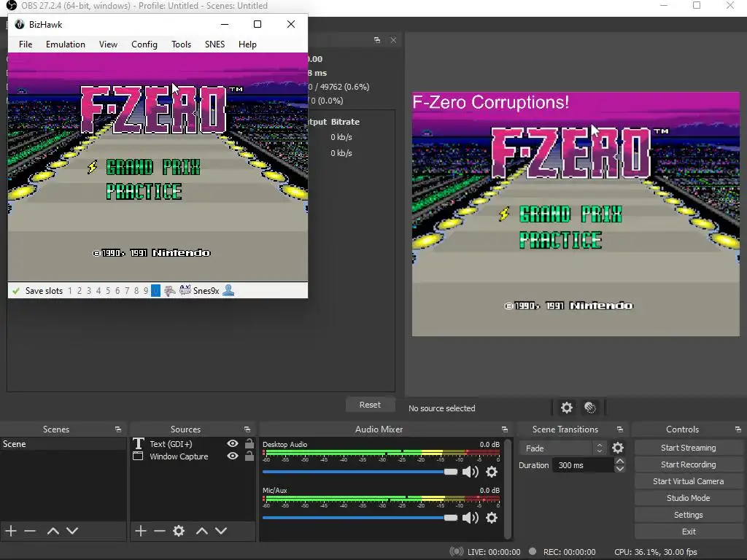Screen dimensions: 747x560
Task: Open source properties gear beside No source selected
Action: coord(566,408)
